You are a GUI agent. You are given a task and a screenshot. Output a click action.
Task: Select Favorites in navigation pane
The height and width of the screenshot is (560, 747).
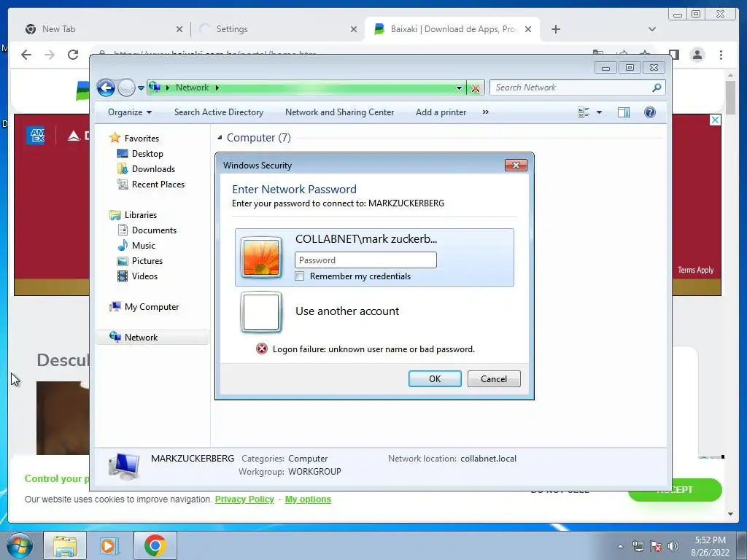point(142,138)
